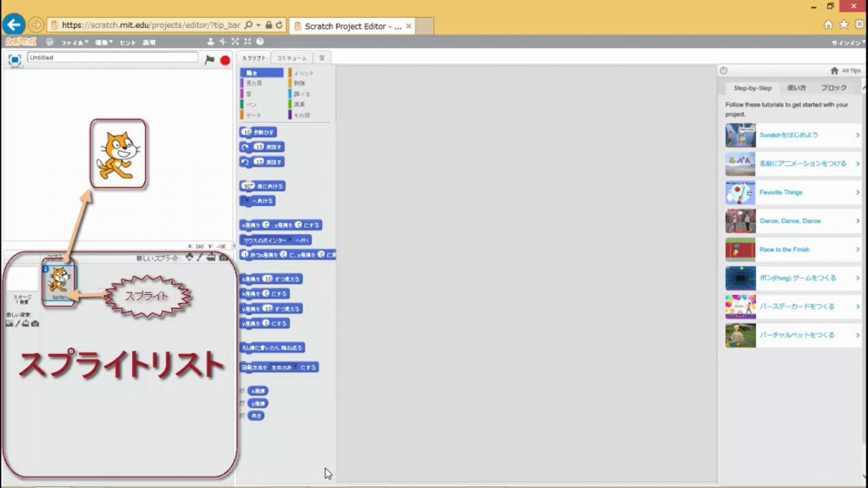Choose new sprite from library icon

pos(189,258)
